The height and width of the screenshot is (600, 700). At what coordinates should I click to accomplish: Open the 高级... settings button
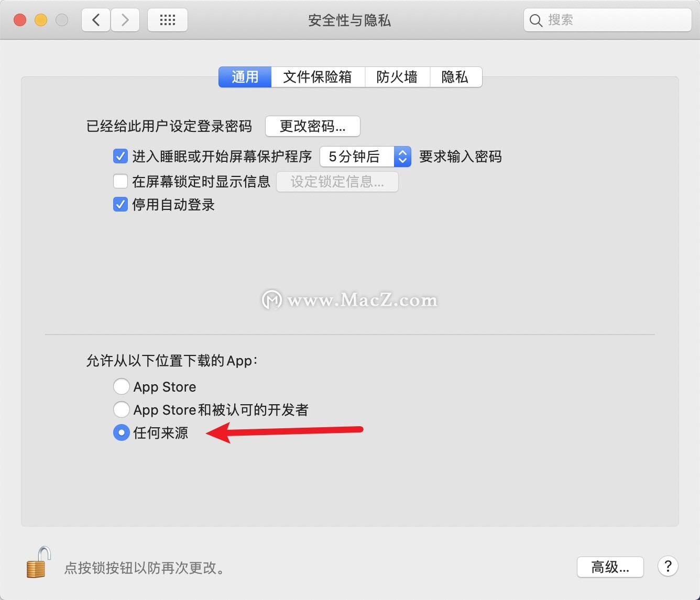coord(610,566)
